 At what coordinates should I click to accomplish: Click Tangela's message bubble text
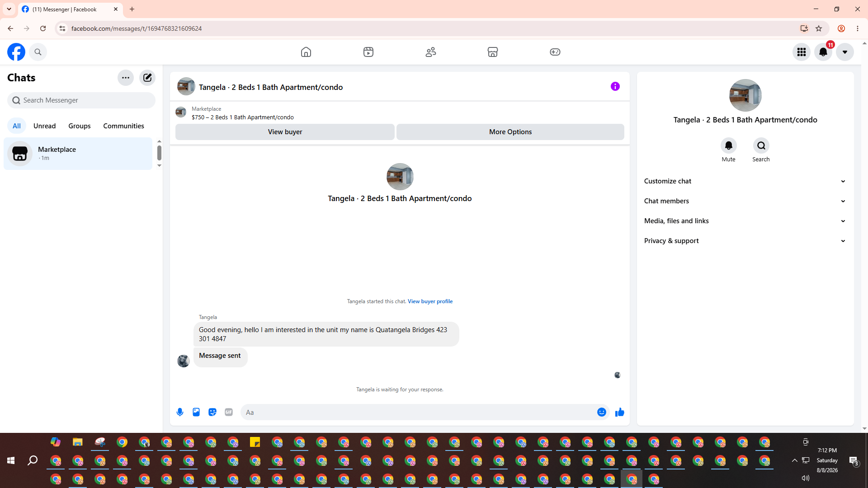pos(326,334)
